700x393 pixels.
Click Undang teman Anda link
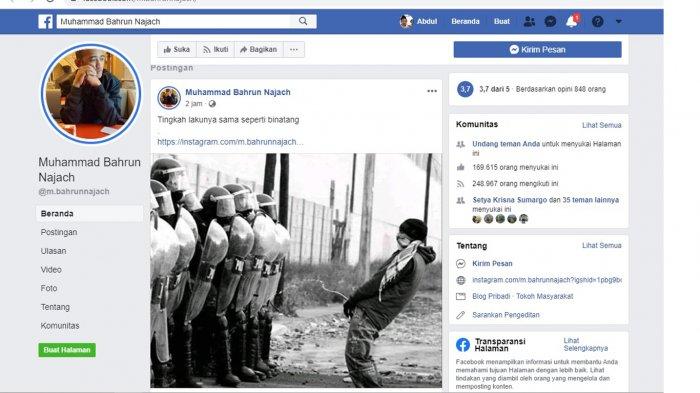click(506, 144)
